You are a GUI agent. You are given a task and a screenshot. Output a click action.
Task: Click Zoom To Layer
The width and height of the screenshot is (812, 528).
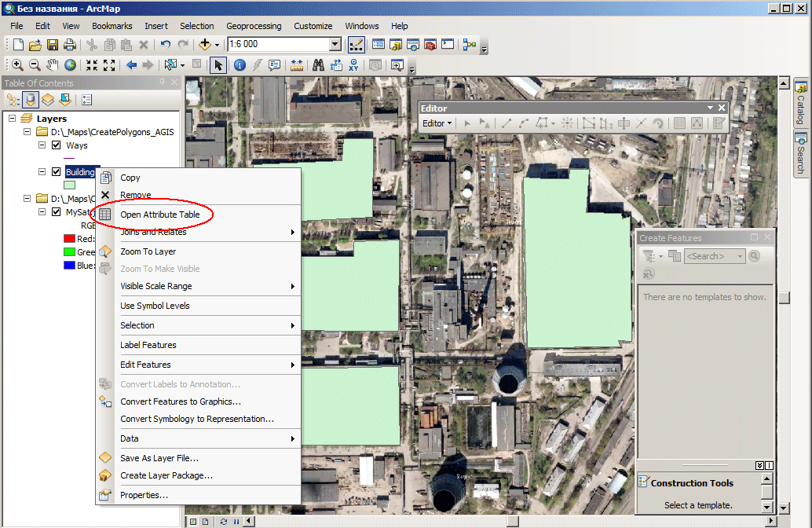148,251
